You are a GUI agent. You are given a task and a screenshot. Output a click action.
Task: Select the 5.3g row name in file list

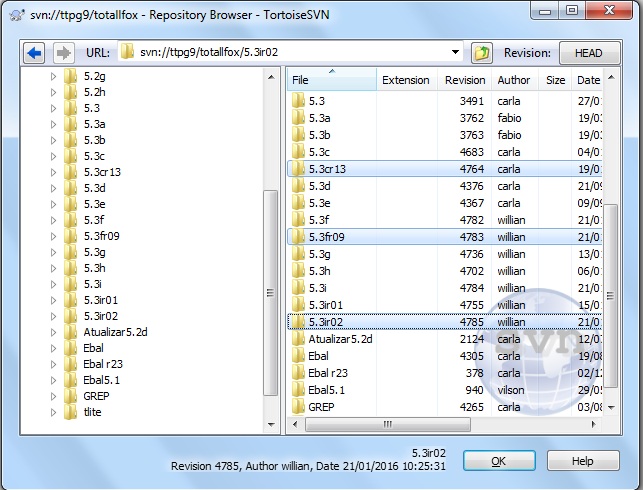(319, 254)
